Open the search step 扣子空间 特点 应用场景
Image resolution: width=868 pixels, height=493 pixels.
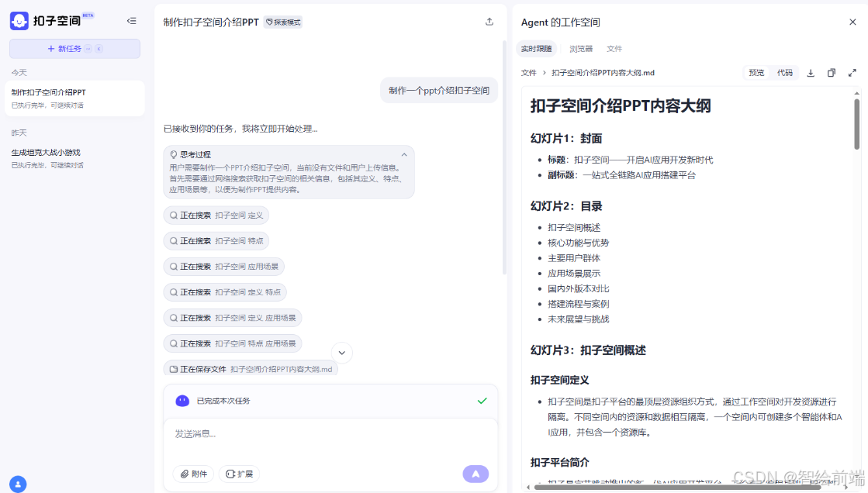click(x=233, y=343)
